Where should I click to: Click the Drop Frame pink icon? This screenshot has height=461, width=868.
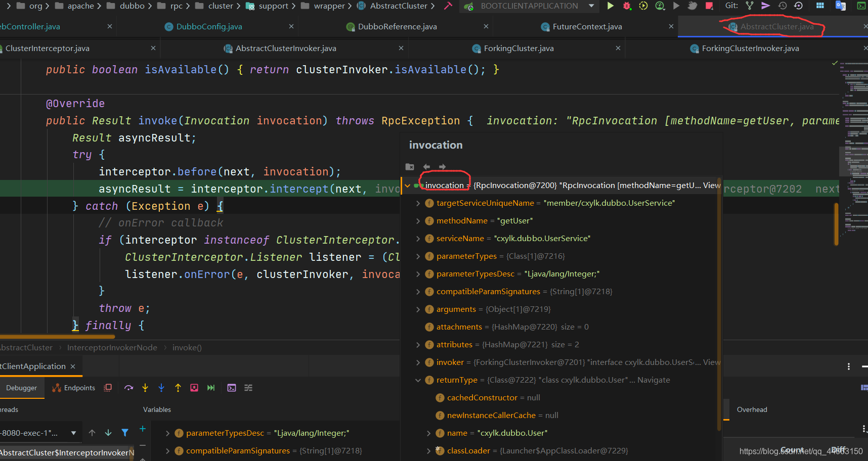(x=194, y=388)
